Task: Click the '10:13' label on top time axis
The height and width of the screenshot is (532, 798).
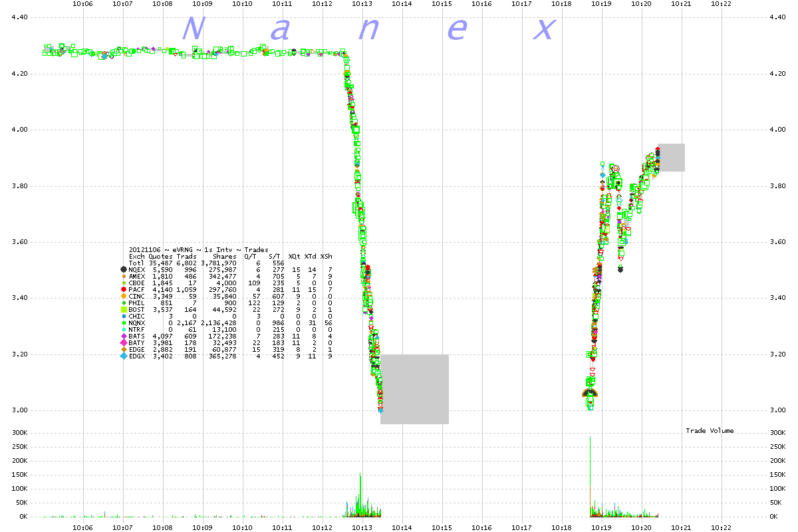Action: tap(362, 4)
